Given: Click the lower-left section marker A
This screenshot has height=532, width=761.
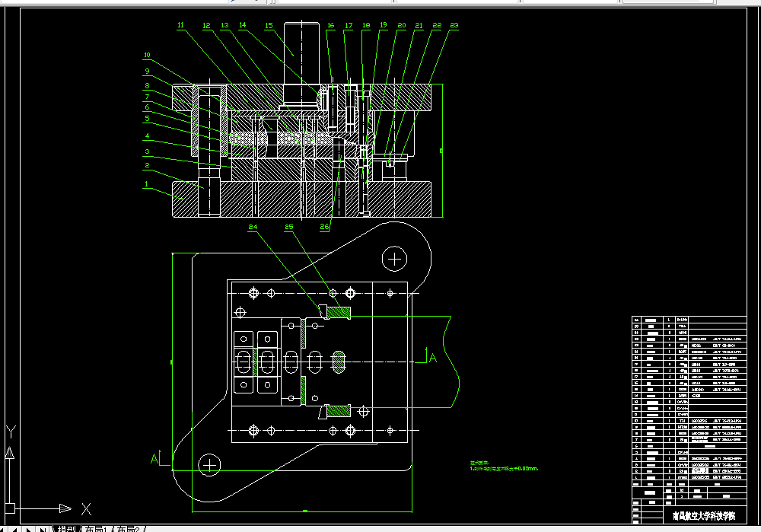Looking at the screenshot, I should click(x=154, y=458).
